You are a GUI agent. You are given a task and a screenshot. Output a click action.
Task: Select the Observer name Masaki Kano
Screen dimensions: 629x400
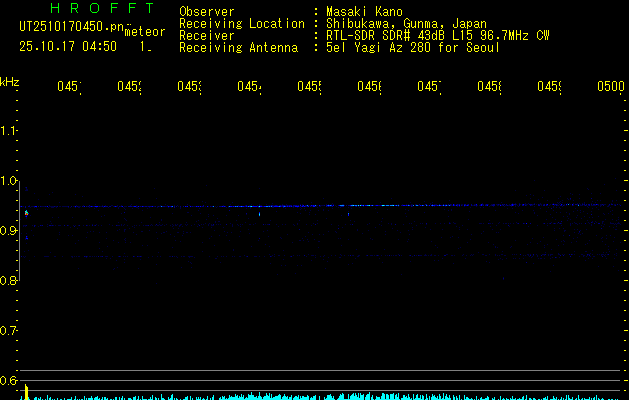coord(363,11)
